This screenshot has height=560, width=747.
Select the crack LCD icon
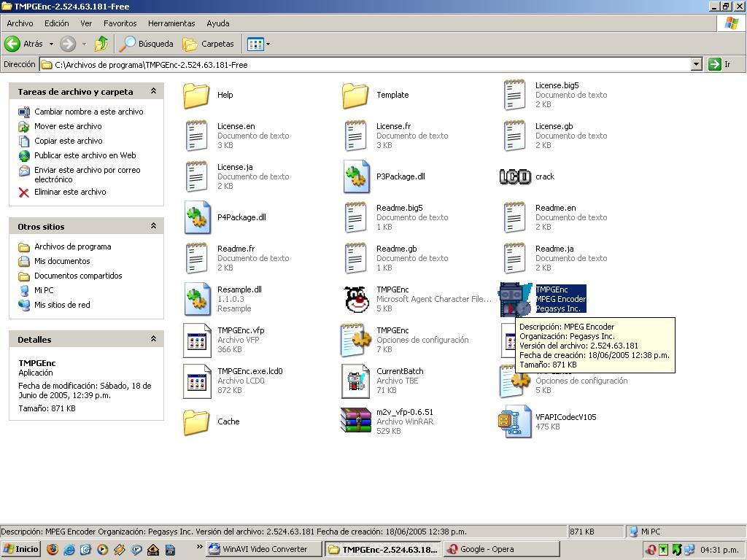coord(514,176)
